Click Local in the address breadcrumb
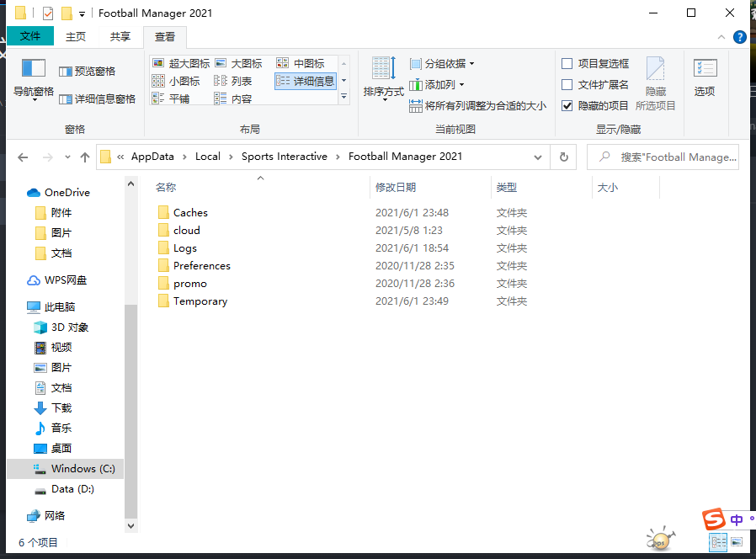Viewport: 756px width, 559px height. point(208,157)
